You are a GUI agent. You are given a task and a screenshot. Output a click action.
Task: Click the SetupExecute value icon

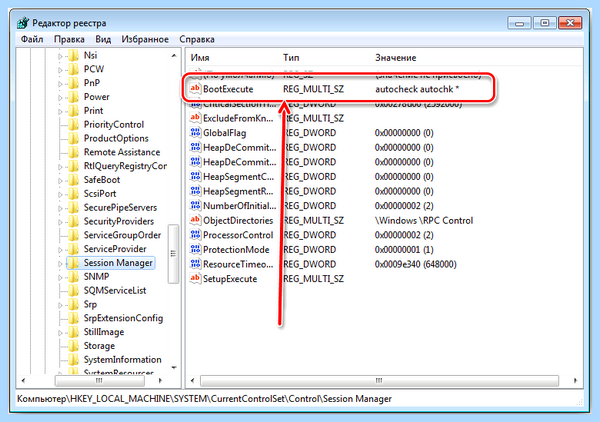[195, 279]
